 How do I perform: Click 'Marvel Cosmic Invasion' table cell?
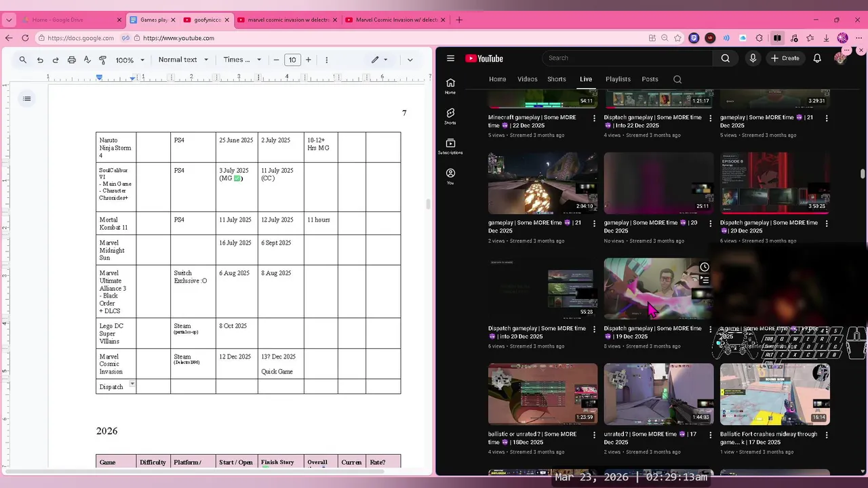(116, 364)
